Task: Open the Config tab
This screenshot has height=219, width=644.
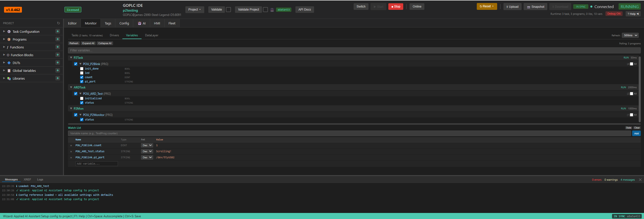Action: coord(124,23)
